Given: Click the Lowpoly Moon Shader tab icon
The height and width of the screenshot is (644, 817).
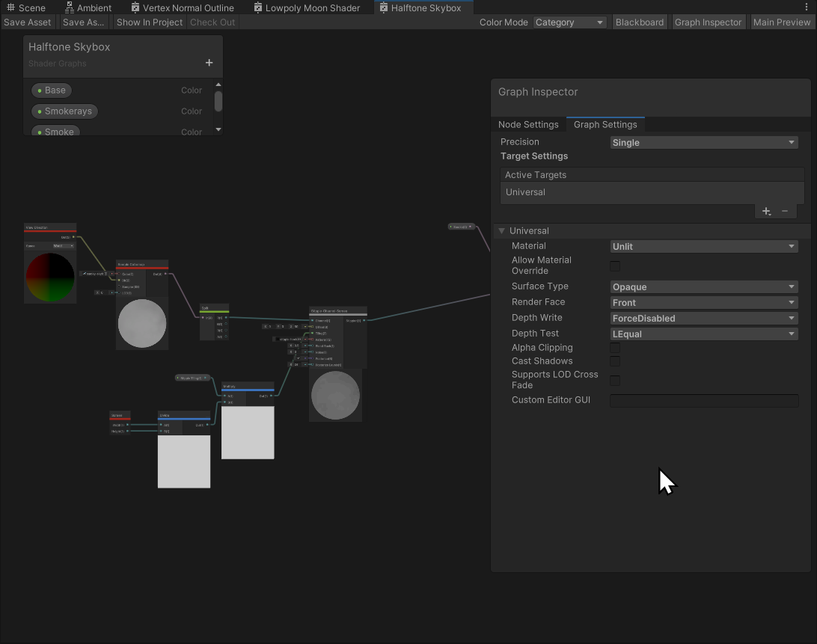Looking at the screenshot, I should click(x=257, y=7).
